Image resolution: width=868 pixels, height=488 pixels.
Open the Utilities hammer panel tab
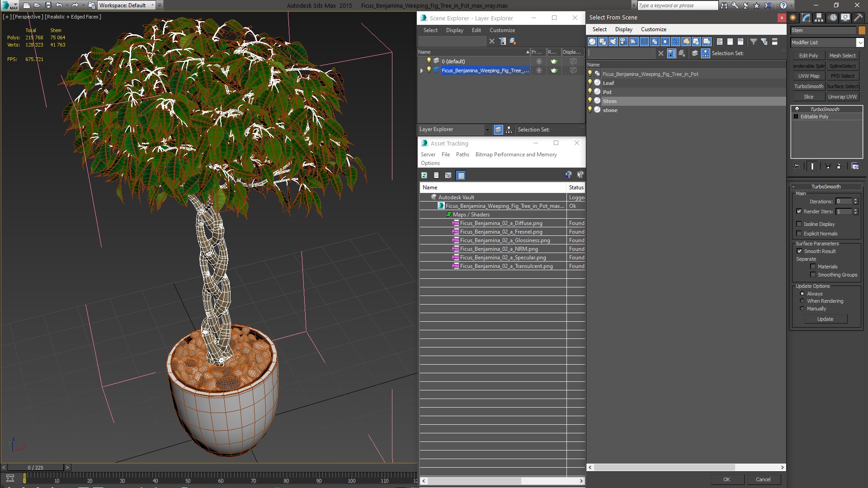click(x=858, y=18)
